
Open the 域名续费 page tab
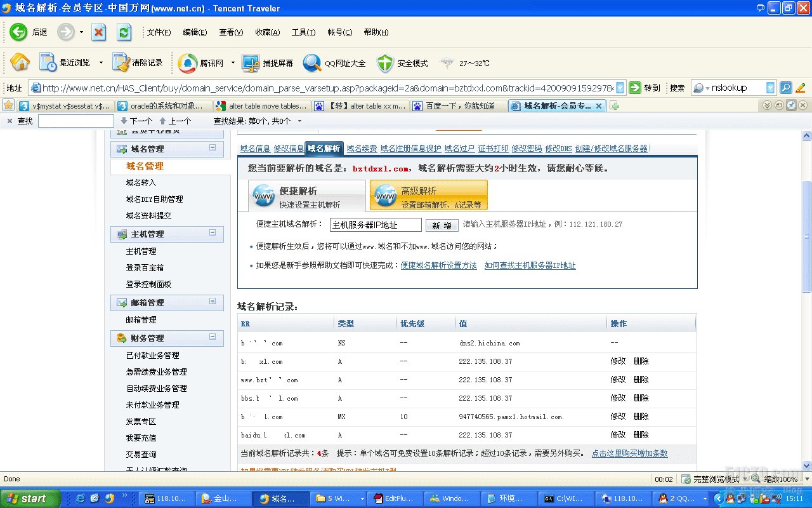[362, 149]
